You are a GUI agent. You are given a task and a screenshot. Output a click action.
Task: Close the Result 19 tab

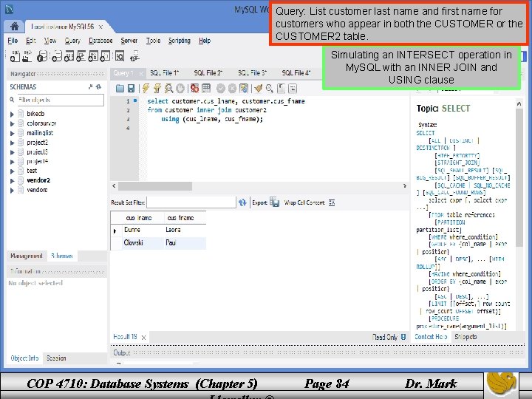143,337
